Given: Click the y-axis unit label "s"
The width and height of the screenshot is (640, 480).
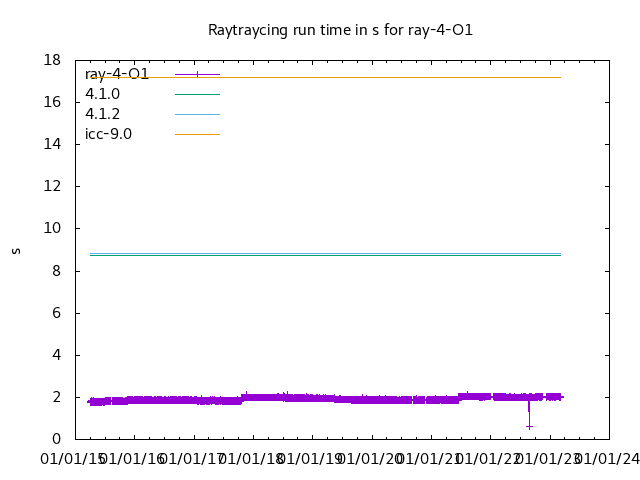Looking at the screenshot, I should point(16,250).
